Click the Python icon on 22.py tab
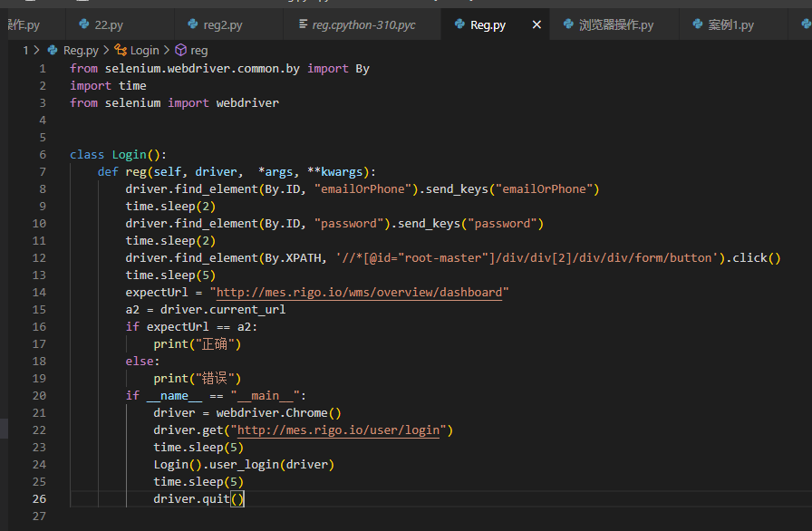Viewport: 812px width, 531px height. [x=84, y=24]
